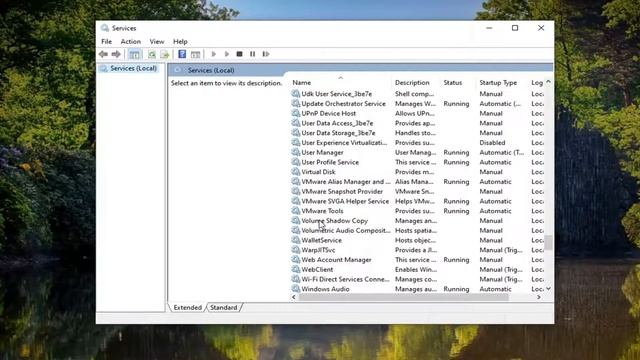Image resolution: width=640 pixels, height=360 pixels.
Task: Select Update Orchestrator Service row
Action: pyautogui.click(x=417, y=104)
